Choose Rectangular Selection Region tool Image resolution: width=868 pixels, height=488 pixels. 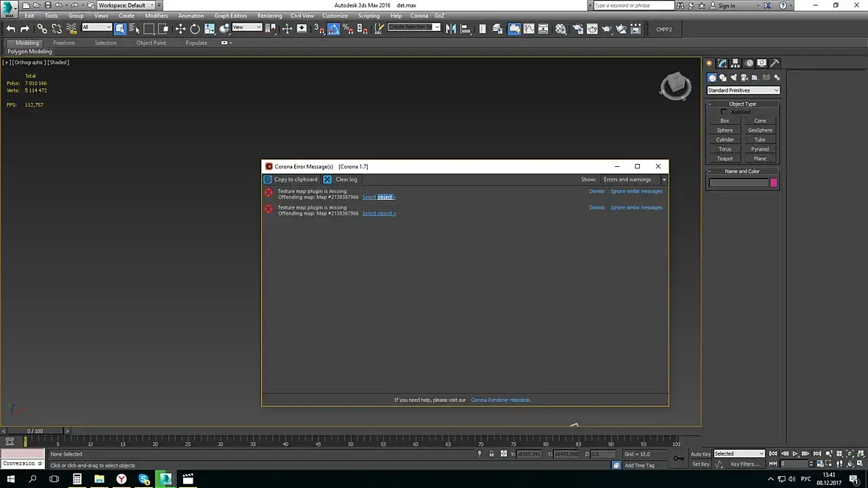click(149, 29)
